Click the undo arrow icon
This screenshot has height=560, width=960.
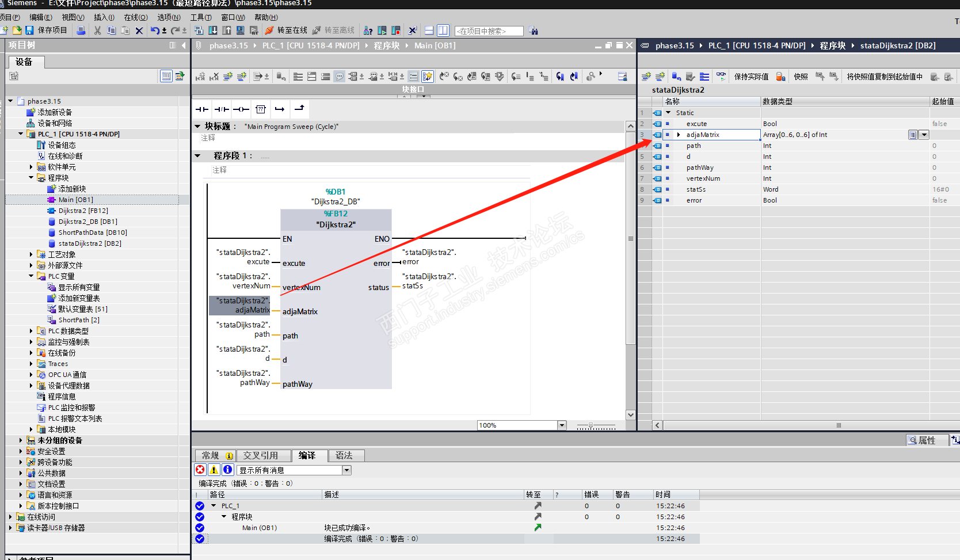click(x=155, y=31)
